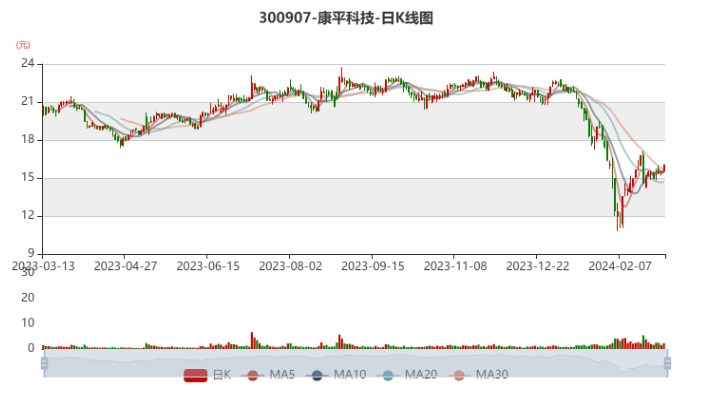Click the right zoom slider handle
Viewport: 713px width, 418px height.
[x=668, y=363]
